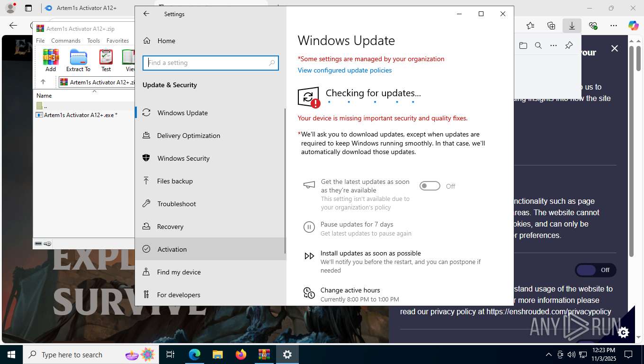Pin the Edge downloads flyout

pos(569,45)
